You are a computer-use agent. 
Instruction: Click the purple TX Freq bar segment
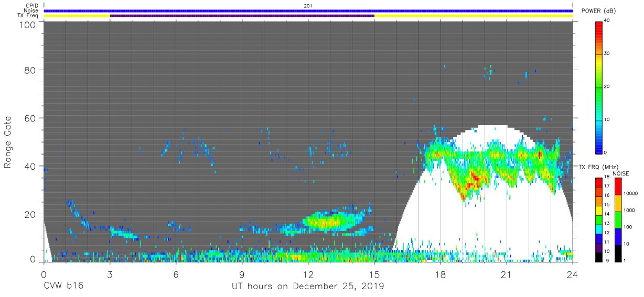coord(242,16)
